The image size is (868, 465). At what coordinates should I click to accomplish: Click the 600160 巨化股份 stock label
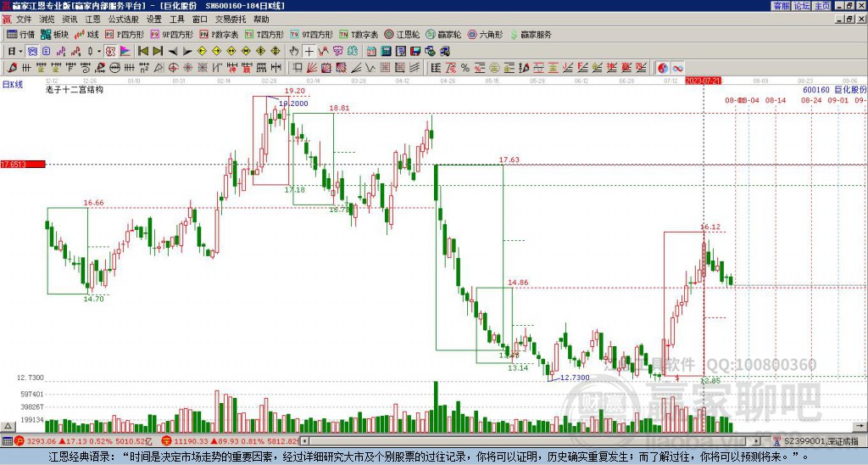click(x=834, y=89)
